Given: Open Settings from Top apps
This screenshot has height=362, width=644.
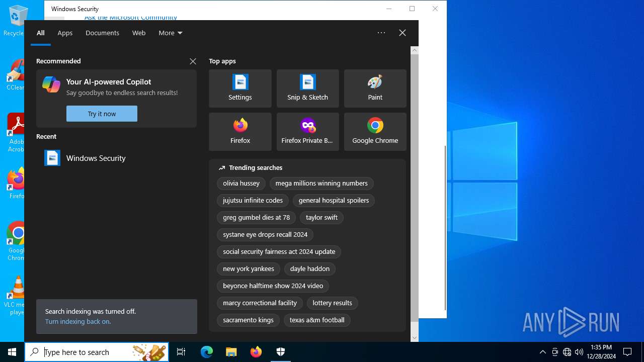Looking at the screenshot, I should [x=240, y=88].
